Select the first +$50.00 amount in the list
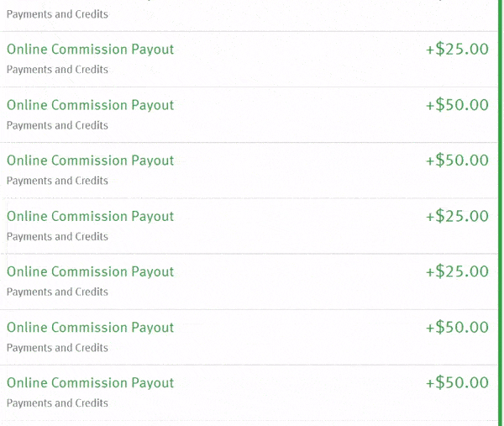Viewport: 504px width, 426px height. [x=457, y=105]
